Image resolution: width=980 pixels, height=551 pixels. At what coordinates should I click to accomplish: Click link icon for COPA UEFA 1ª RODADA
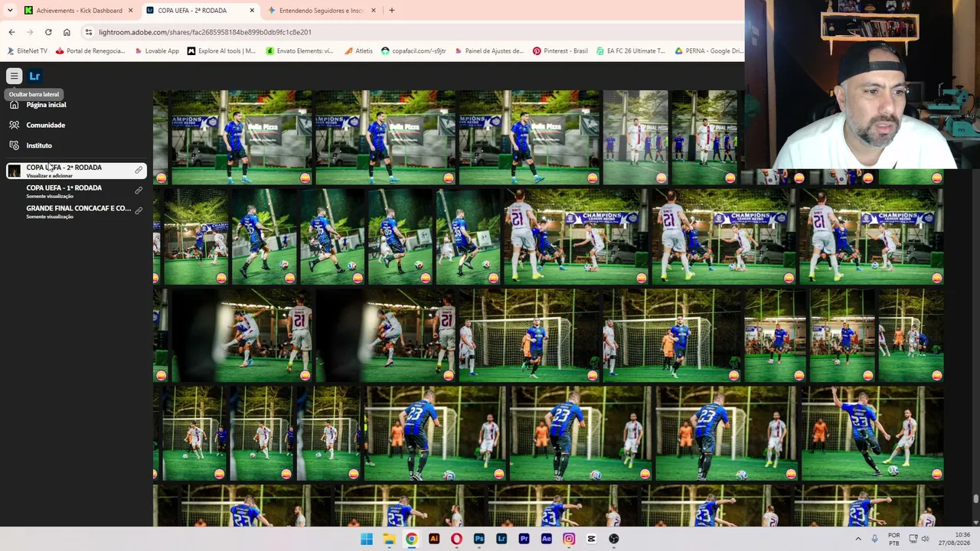[x=139, y=190]
